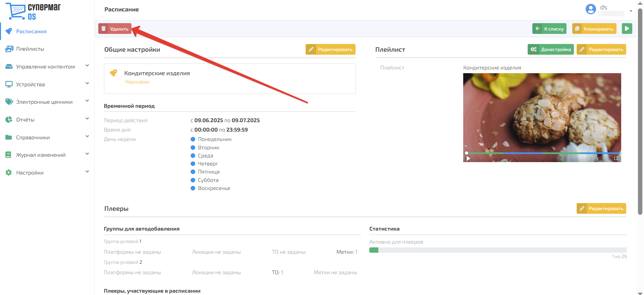Viewport: 644px width, 295px height.
Task: Edit the Плееры section
Action: click(x=601, y=208)
